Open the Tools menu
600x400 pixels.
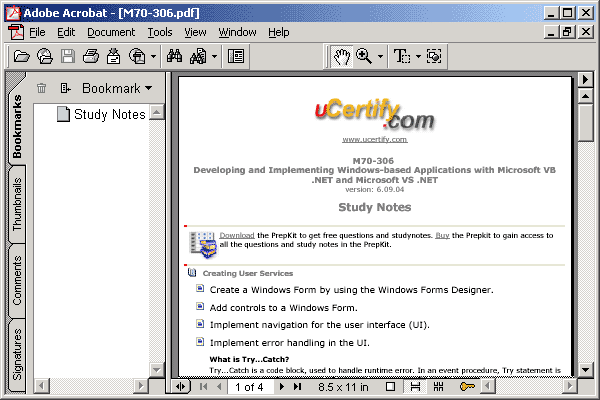coord(160,33)
